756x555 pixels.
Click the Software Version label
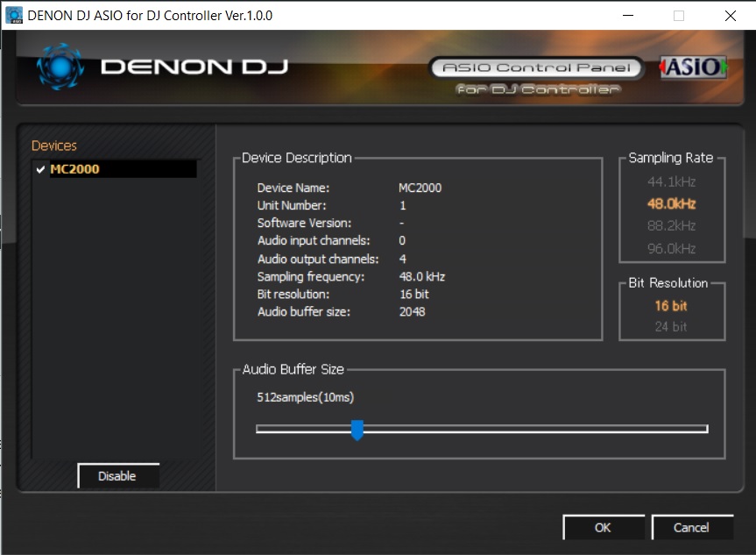pyautogui.click(x=304, y=223)
